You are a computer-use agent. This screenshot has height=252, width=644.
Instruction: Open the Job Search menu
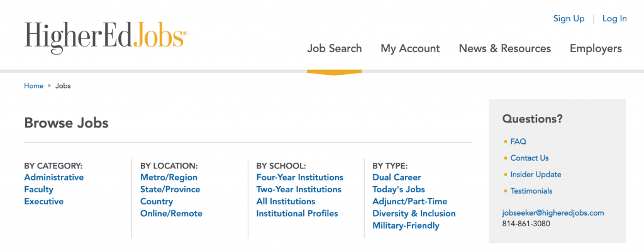[x=335, y=48]
